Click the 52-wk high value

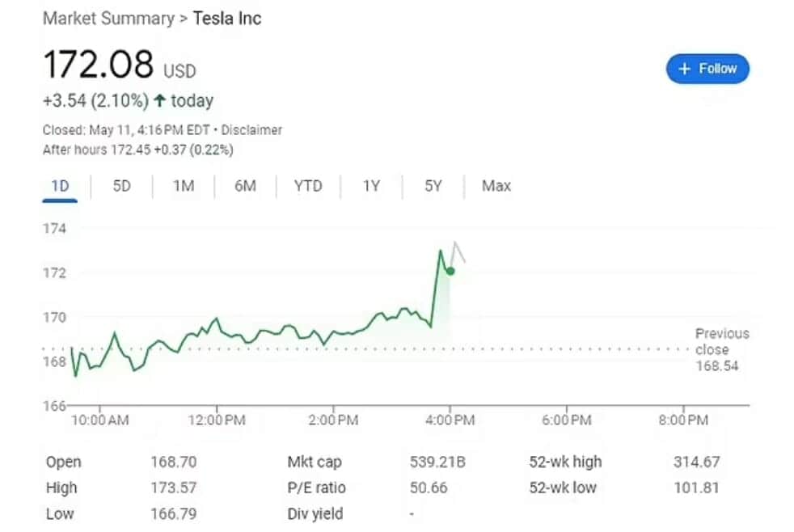pos(696,462)
